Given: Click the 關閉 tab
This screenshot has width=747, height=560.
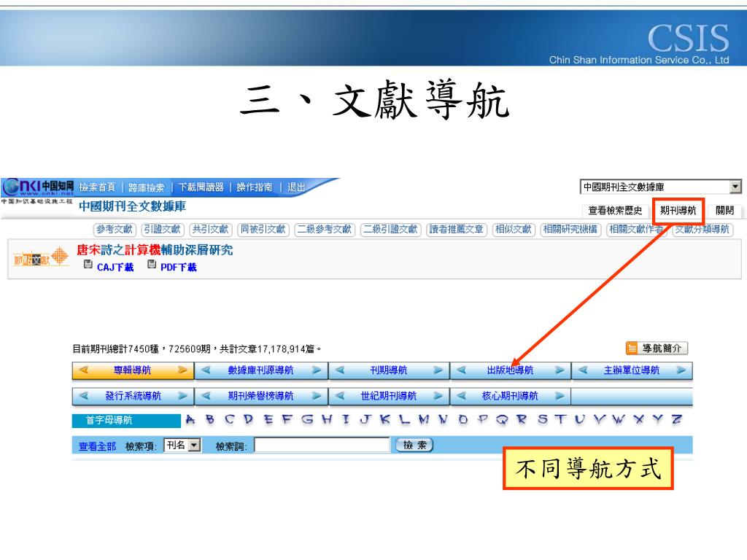Looking at the screenshot, I should click(724, 211).
